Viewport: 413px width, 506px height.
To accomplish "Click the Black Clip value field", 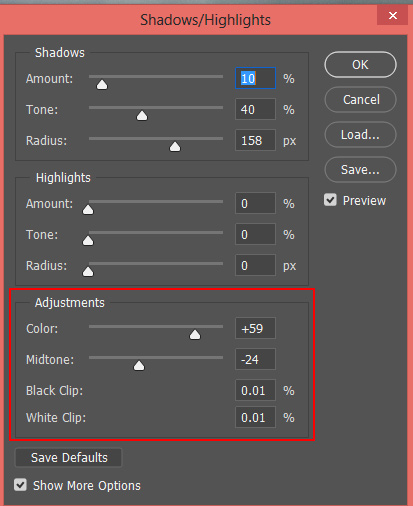I will pos(255,390).
